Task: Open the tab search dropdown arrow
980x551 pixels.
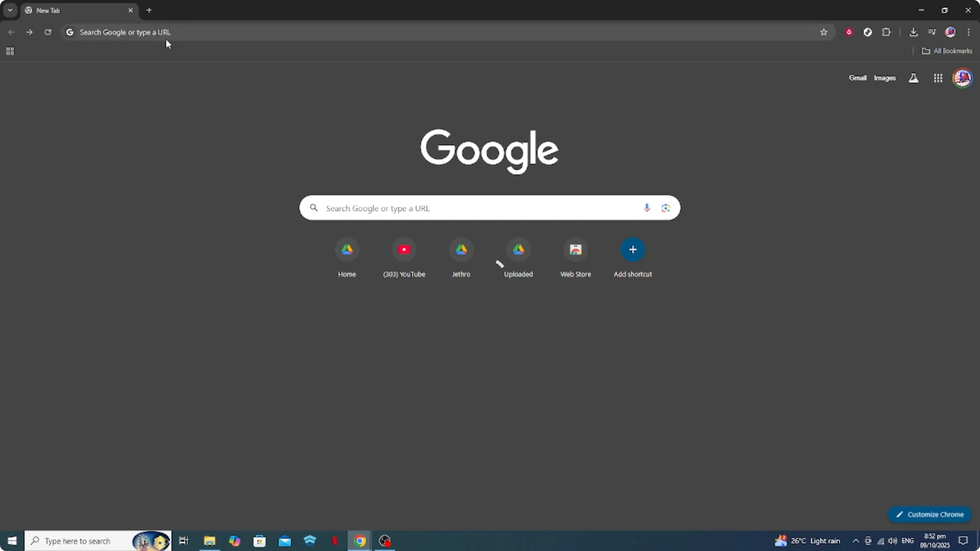Action: (x=10, y=10)
